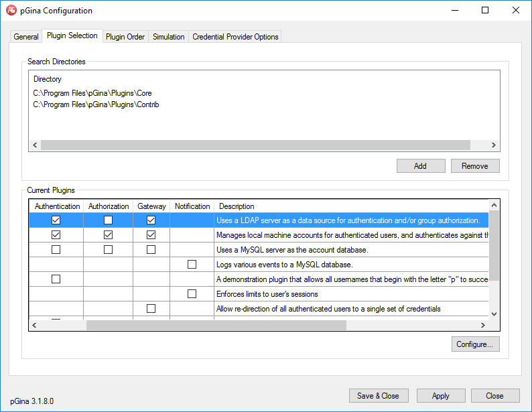Click Add search directory button
Screen dimensions: 532x412
(420, 166)
